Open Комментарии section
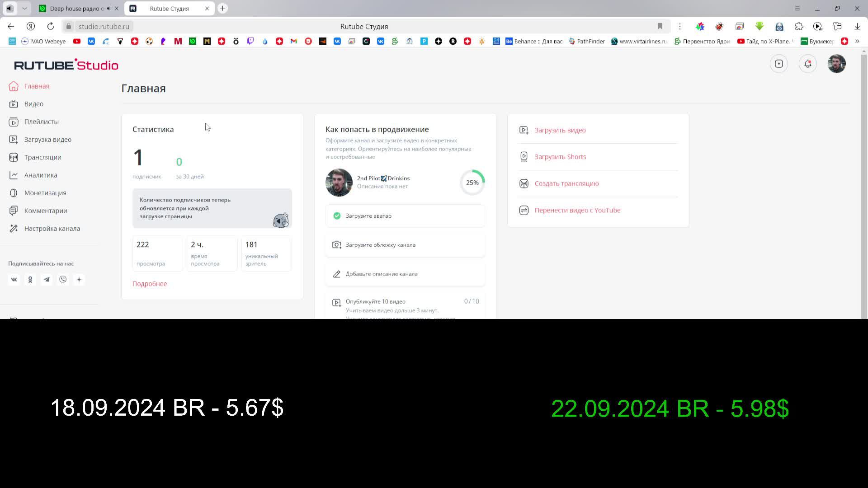The height and width of the screenshot is (488, 868). pos(38,211)
